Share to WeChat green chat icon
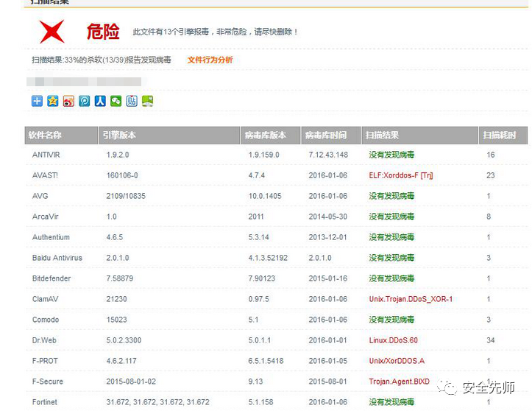Viewport: 532px width, 411px height. click(116, 101)
